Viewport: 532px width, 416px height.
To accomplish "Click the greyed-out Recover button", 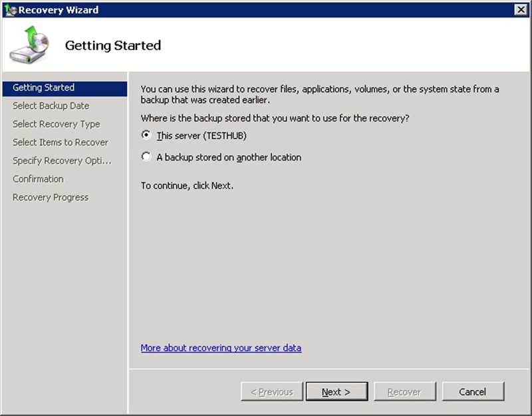I will [405, 391].
